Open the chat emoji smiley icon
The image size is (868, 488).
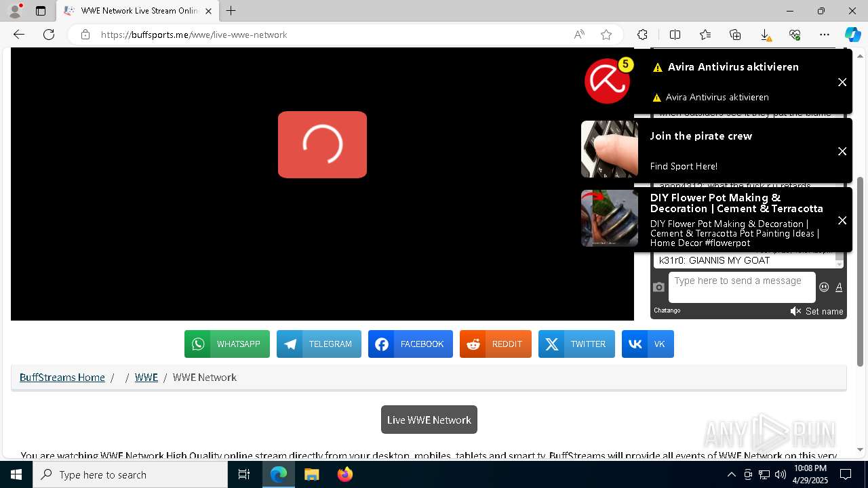click(824, 287)
